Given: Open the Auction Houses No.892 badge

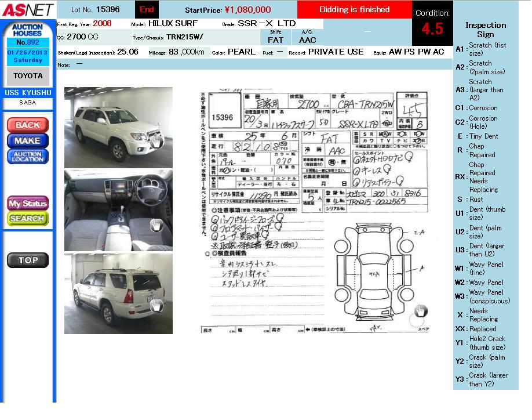Looking at the screenshot, I should pyautogui.click(x=28, y=35).
